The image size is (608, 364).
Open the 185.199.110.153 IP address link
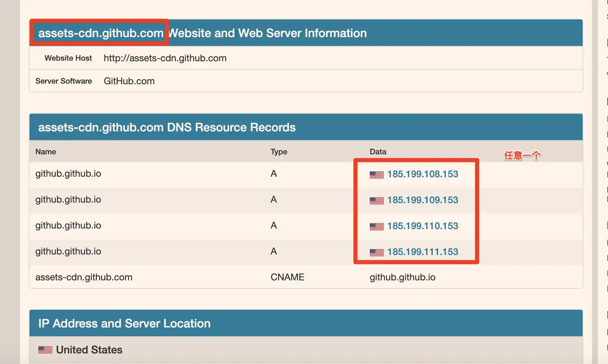point(423,226)
